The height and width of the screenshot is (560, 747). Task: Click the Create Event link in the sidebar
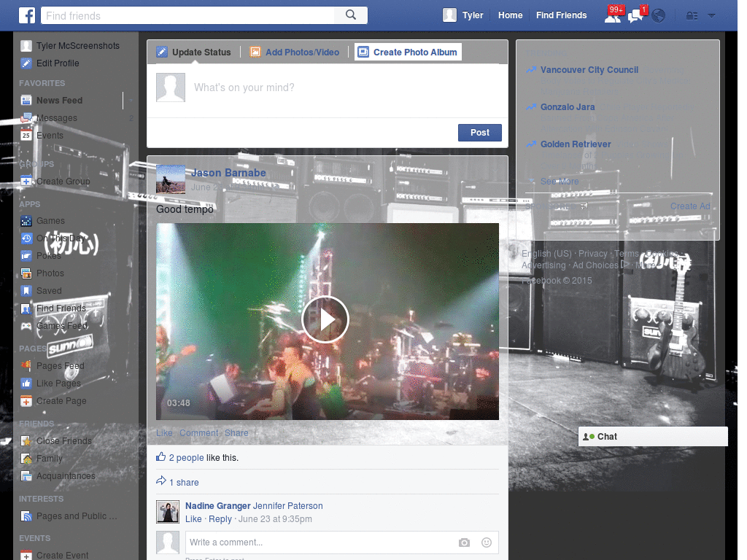(x=63, y=555)
